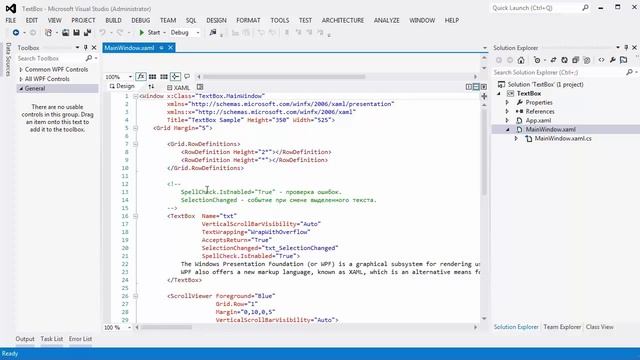Select App.xaml in Solution Explorer
The width and height of the screenshot is (640, 360).
[x=538, y=120]
